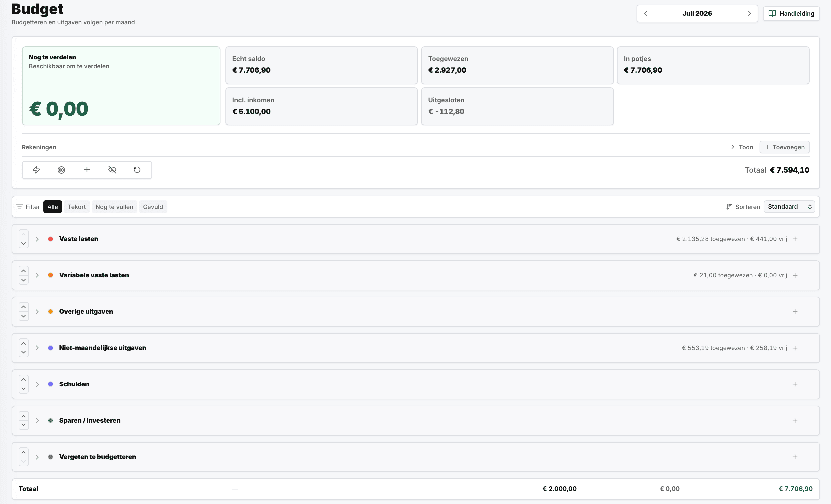
Task: Expand the Sparen / Investeren group
Action: point(37,420)
